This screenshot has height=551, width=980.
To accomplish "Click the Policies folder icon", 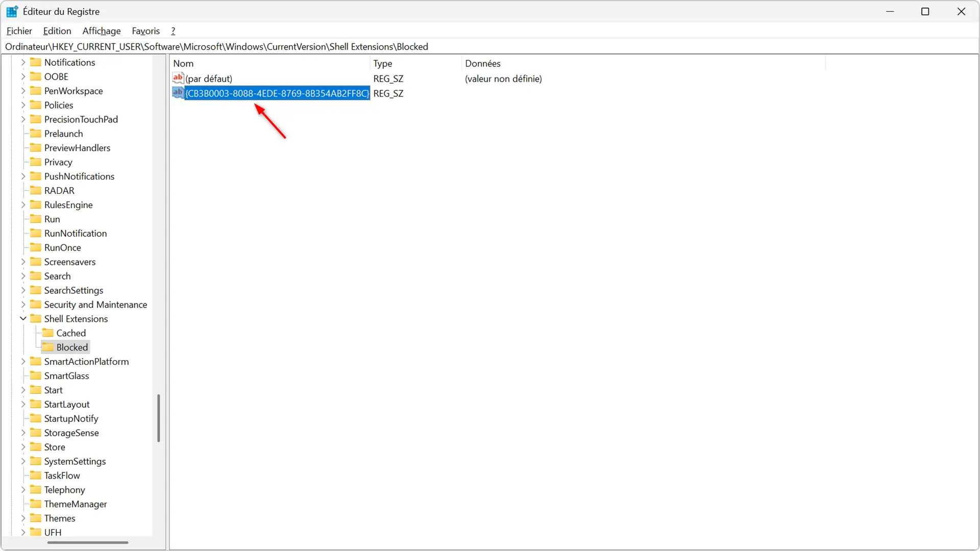I will pos(36,105).
